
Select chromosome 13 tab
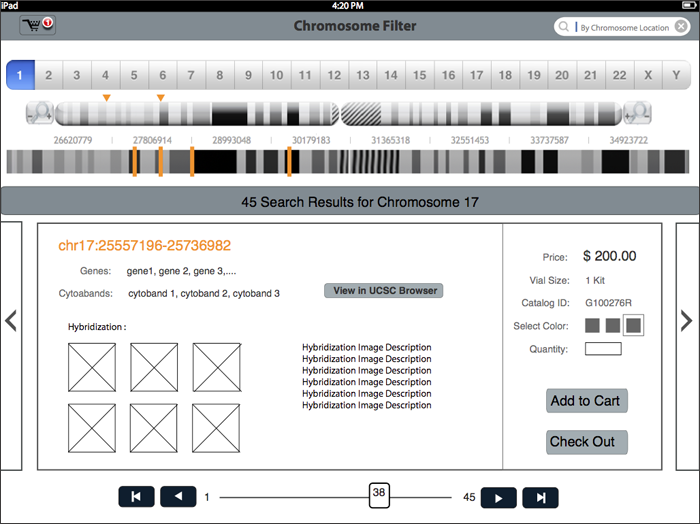point(362,75)
